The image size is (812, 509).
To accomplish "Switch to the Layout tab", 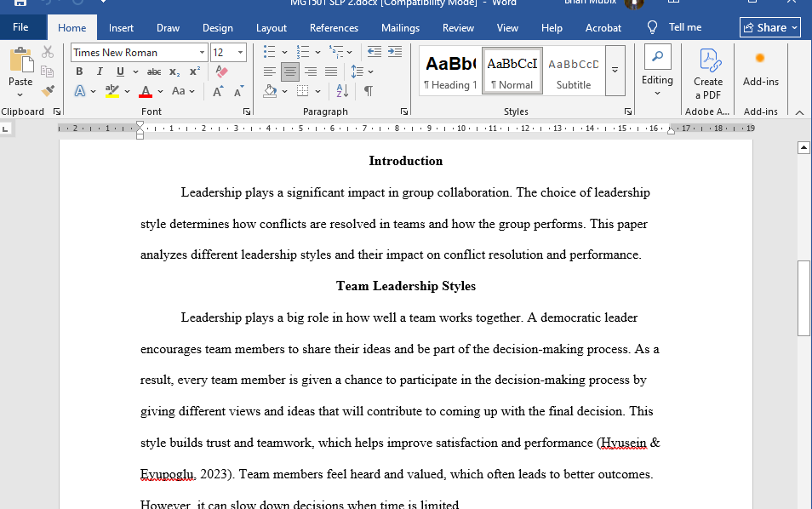I will coord(272,28).
